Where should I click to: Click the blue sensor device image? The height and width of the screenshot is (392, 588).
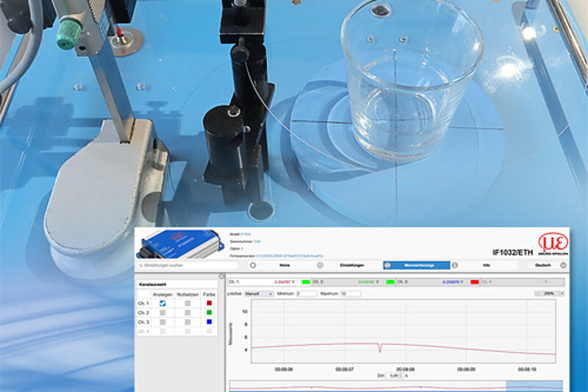coord(176,244)
